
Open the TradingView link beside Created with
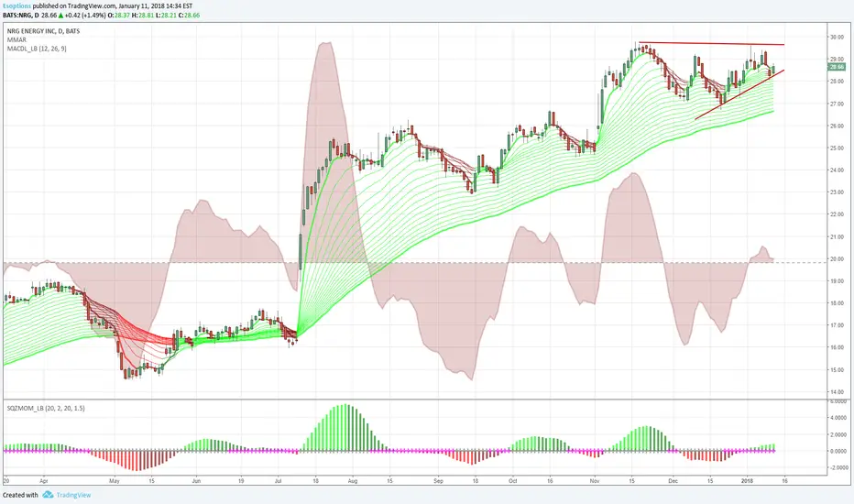(x=73, y=495)
